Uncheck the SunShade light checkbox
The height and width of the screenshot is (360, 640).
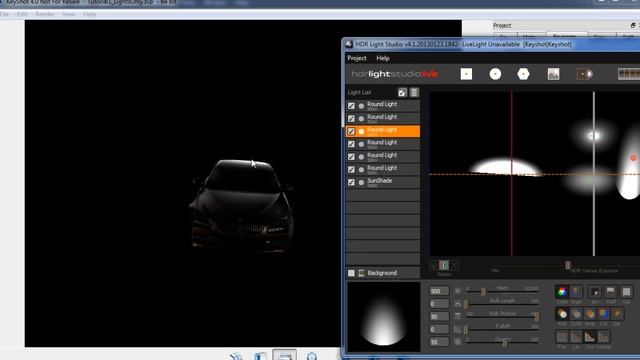(351, 182)
